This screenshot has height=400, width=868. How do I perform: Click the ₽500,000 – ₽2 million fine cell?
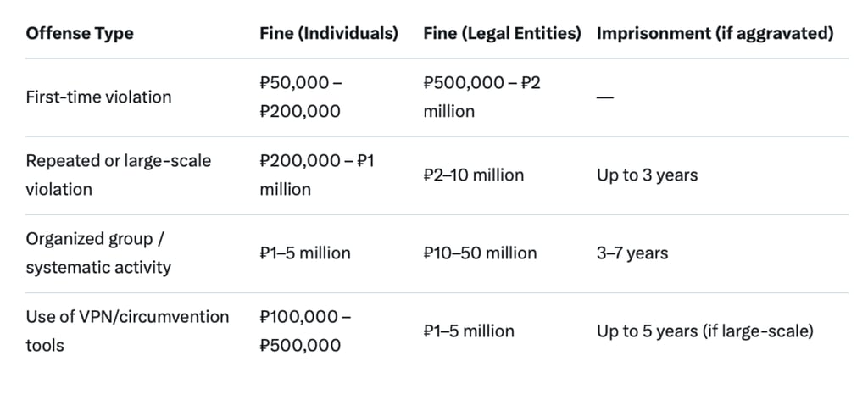click(x=482, y=97)
